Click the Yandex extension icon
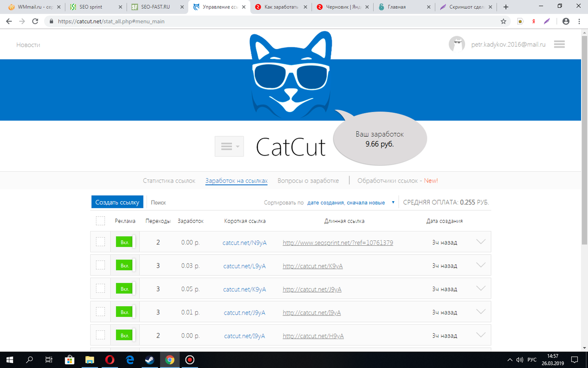588x368 pixels. pos(534,22)
